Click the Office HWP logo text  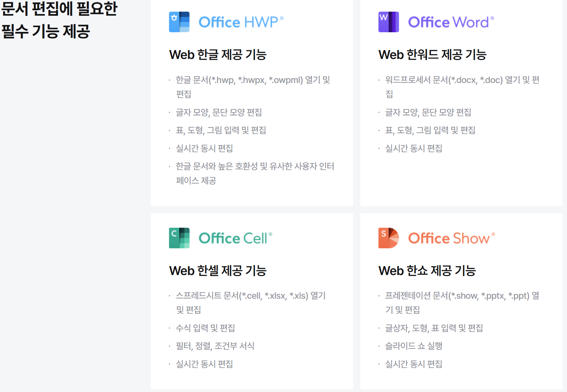241,22
